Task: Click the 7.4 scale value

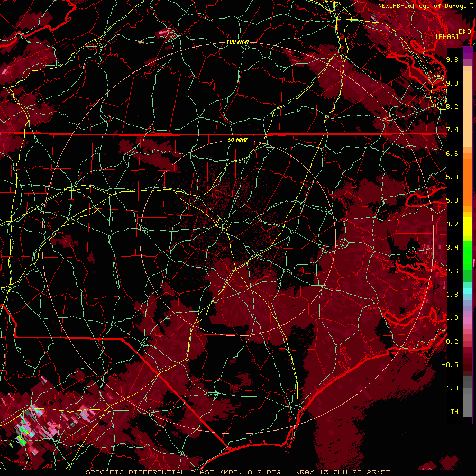Action: [x=452, y=130]
